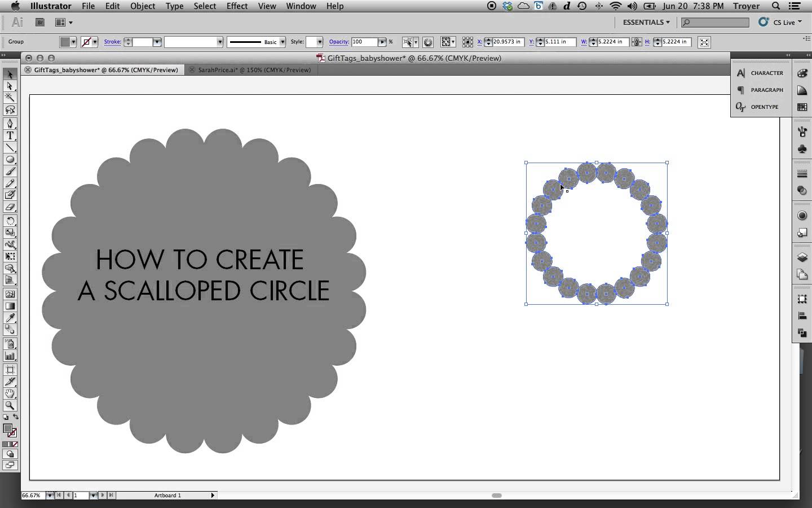
Task: Select the Type tool
Action: point(10,136)
